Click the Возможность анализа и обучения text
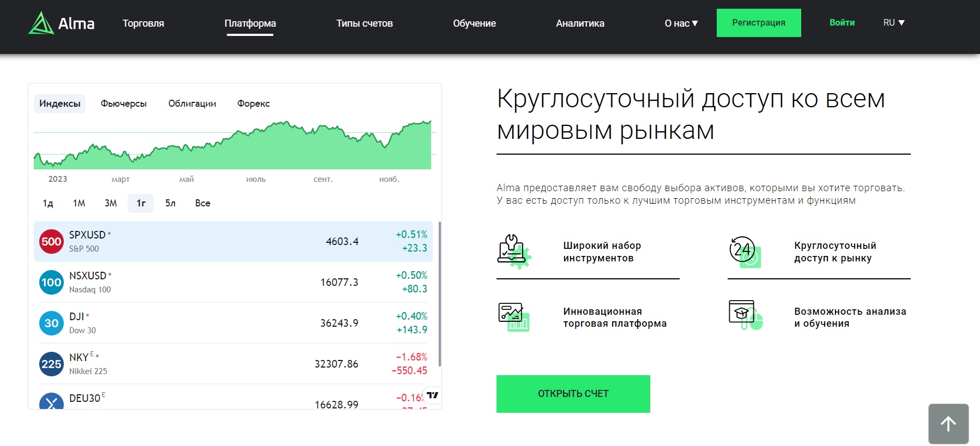Viewport: 980px width, 446px height. 850,317
